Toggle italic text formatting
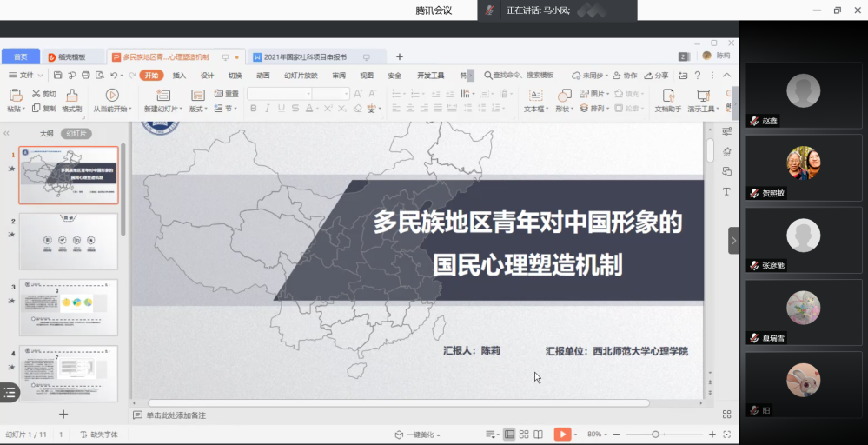868x445 pixels. coord(268,109)
